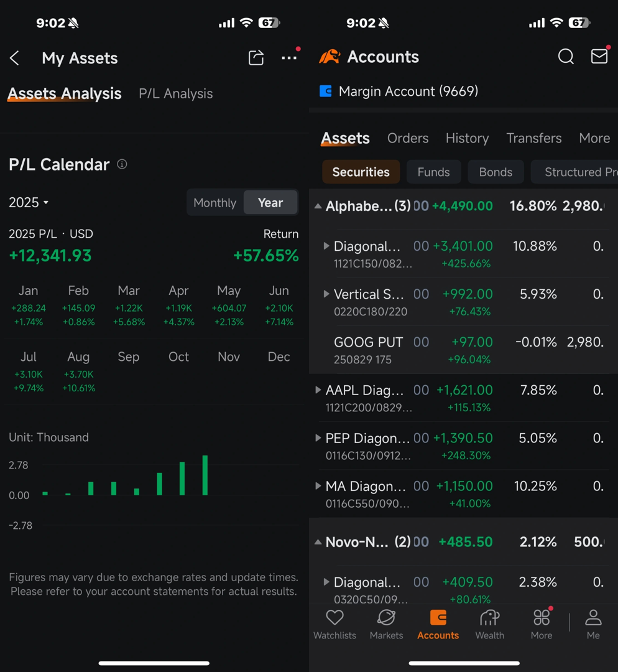Select the Securities filter chip
This screenshot has height=672, width=618.
(361, 172)
